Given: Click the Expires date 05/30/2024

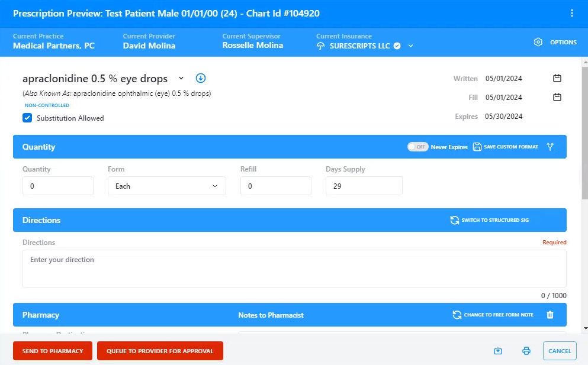Looking at the screenshot, I should point(504,117).
